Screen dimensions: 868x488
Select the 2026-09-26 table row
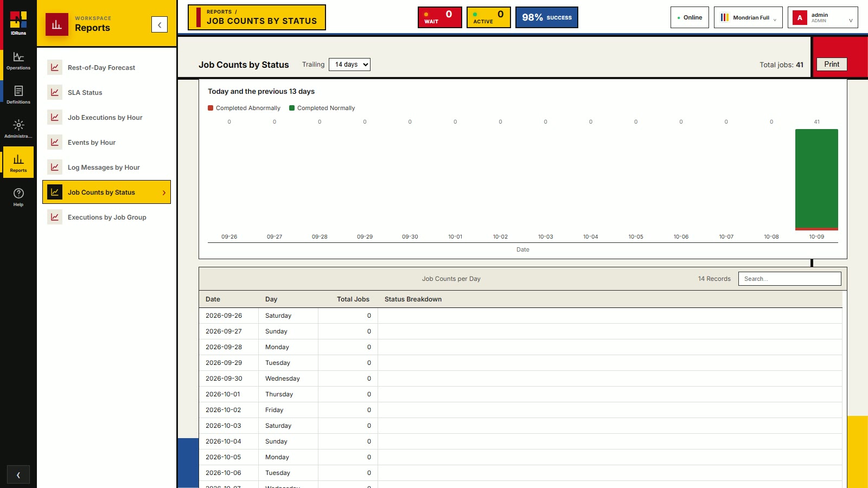tap(521, 316)
